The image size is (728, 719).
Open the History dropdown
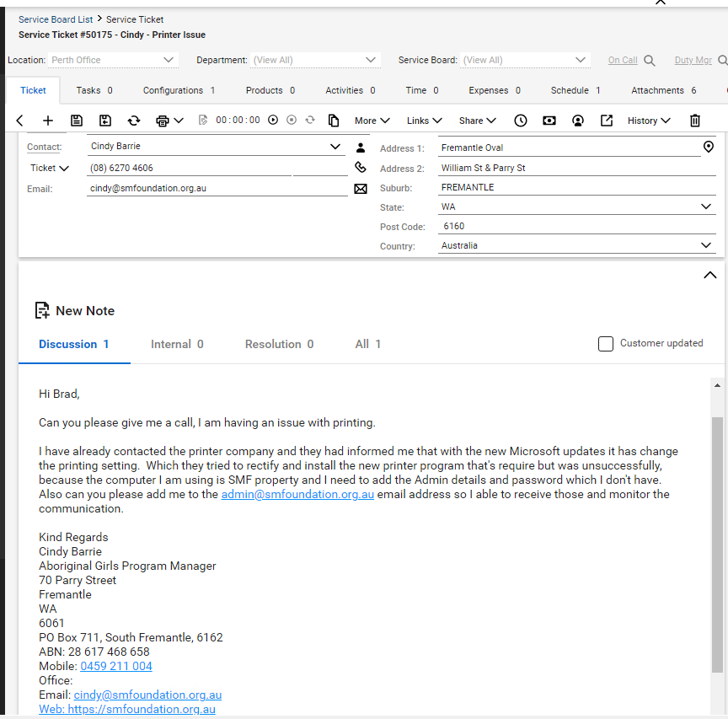[x=649, y=121]
